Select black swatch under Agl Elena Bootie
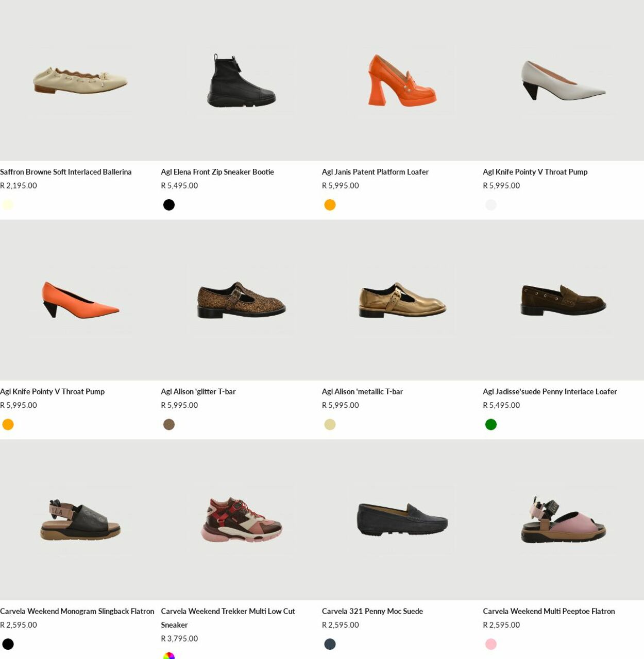The image size is (644, 659). tap(169, 205)
